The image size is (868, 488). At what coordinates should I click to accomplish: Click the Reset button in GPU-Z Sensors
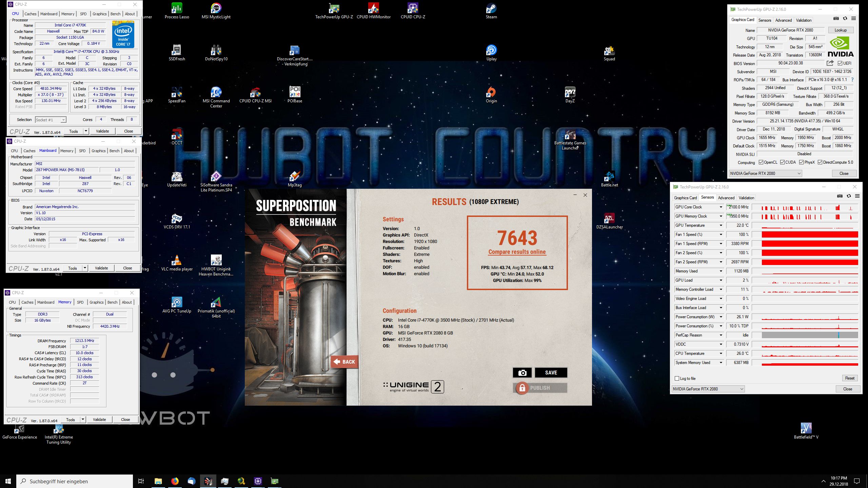tap(850, 378)
